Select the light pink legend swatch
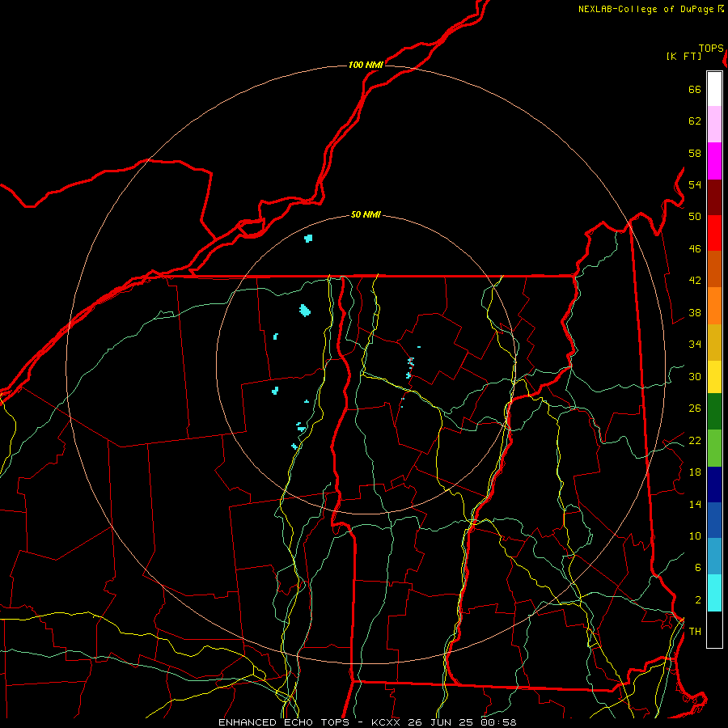 point(714,125)
